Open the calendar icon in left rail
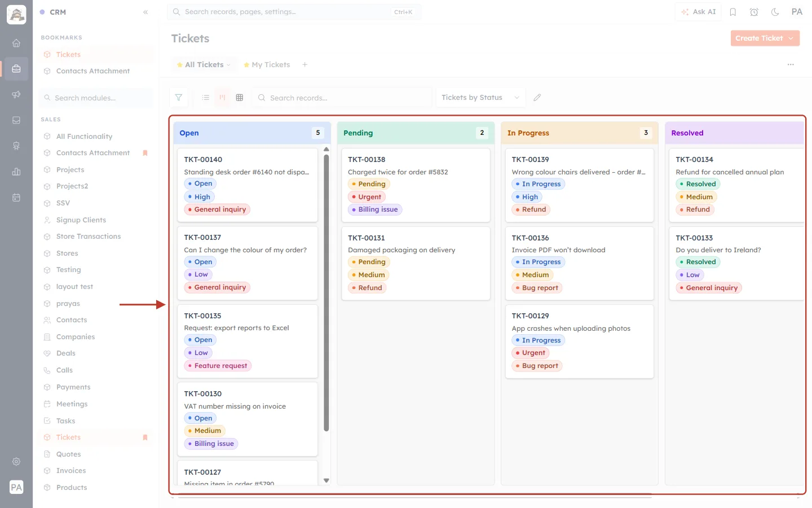Image resolution: width=812 pixels, height=508 pixels. point(16,198)
